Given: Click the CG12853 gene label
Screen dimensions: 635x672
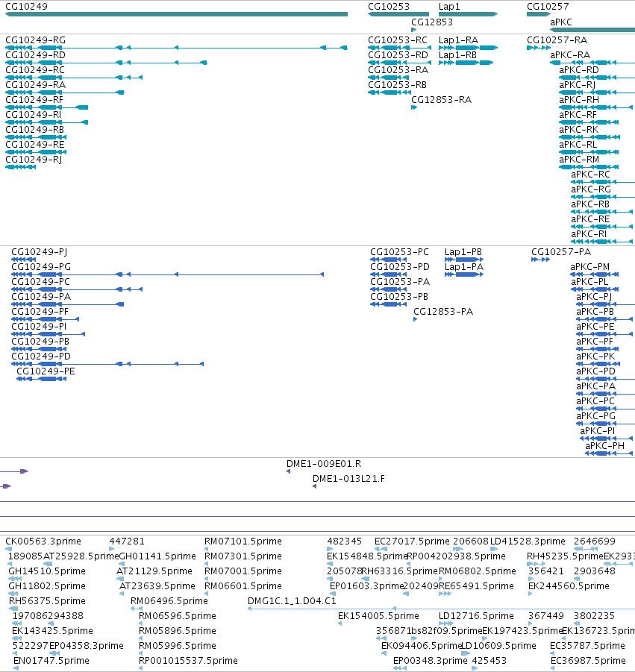Looking at the screenshot, I should coord(432,22).
